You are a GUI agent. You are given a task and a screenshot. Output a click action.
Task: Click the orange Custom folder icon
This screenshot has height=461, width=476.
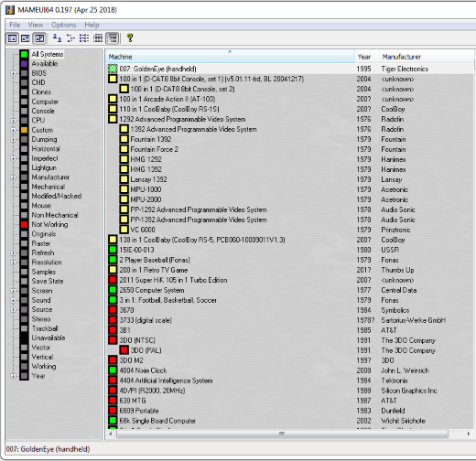coord(24,130)
